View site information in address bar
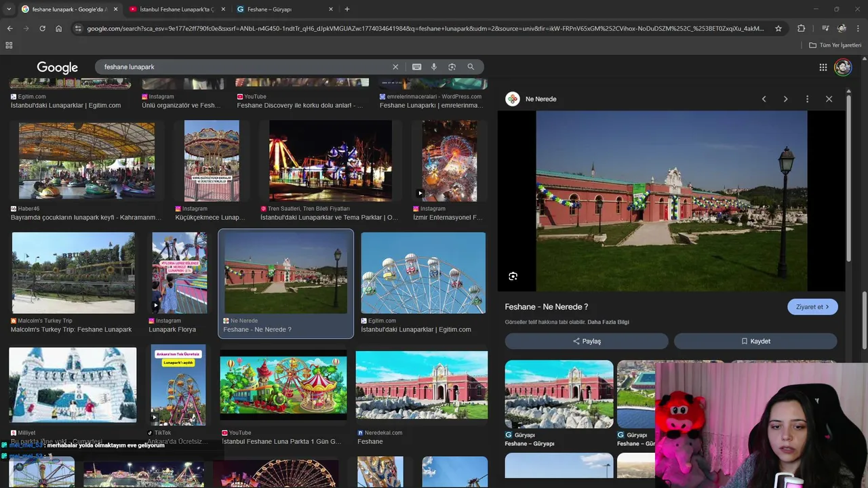This screenshot has height=488, width=868. tap(78, 28)
